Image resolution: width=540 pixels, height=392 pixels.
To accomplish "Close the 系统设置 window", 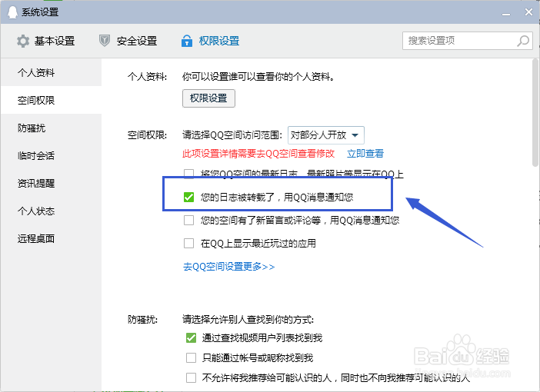I will coord(528,12).
